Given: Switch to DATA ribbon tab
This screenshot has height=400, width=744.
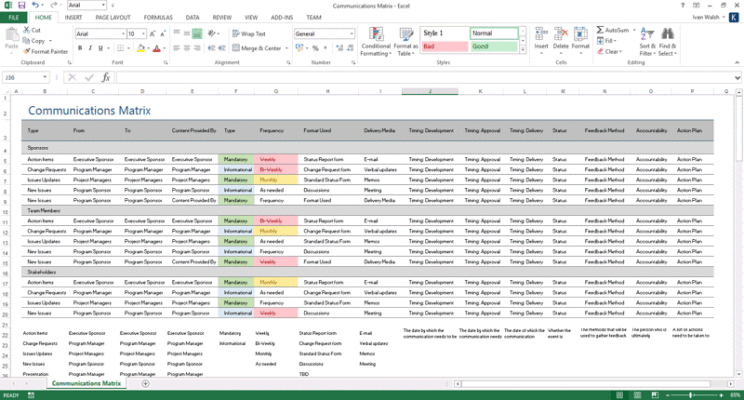Looking at the screenshot, I should click(193, 18).
